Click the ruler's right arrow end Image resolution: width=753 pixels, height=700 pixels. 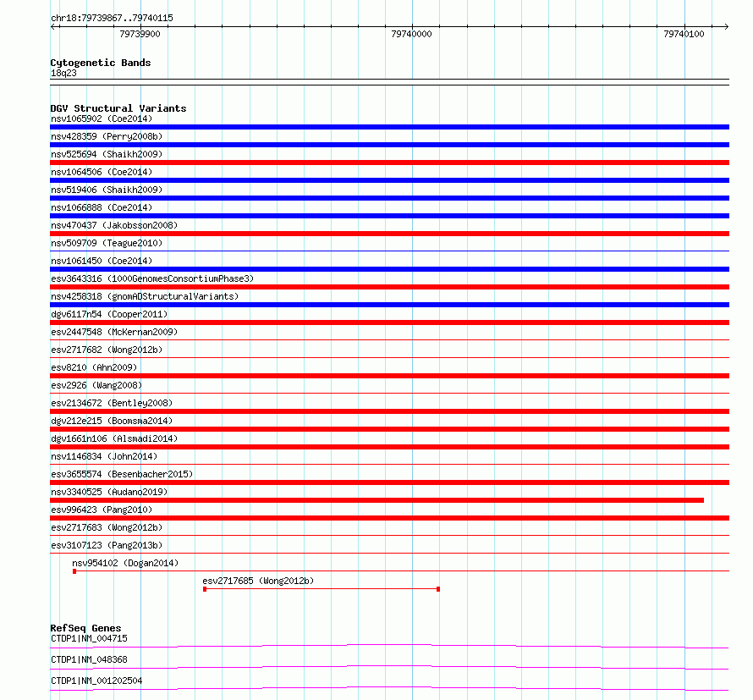tap(726, 26)
